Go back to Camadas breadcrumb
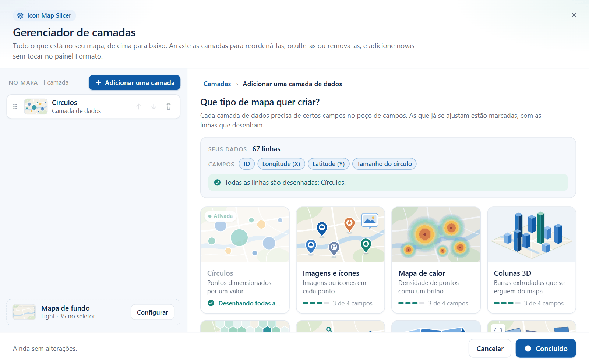This screenshot has height=364, width=589. (217, 84)
